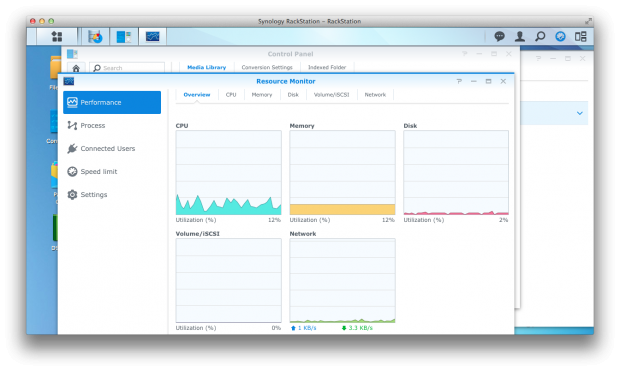Click the Memory utilization graph
The height and width of the screenshot is (371, 620).
pos(342,173)
